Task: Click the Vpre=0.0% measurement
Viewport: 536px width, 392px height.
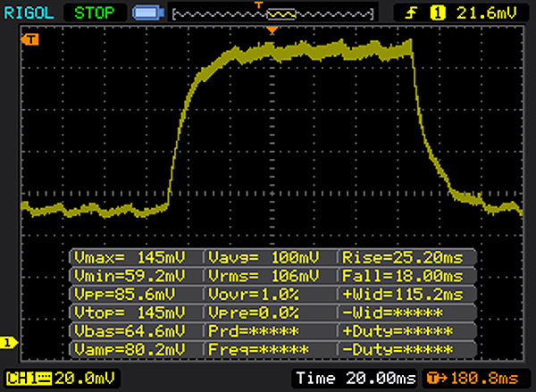Action: click(x=254, y=313)
